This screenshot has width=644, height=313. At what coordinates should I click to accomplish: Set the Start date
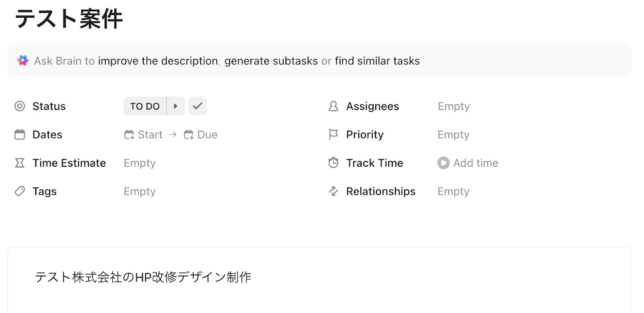[x=144, y=135]
